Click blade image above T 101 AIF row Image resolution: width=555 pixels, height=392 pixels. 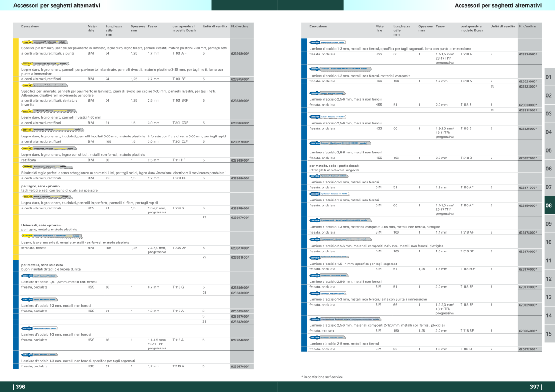pos(46,43)
